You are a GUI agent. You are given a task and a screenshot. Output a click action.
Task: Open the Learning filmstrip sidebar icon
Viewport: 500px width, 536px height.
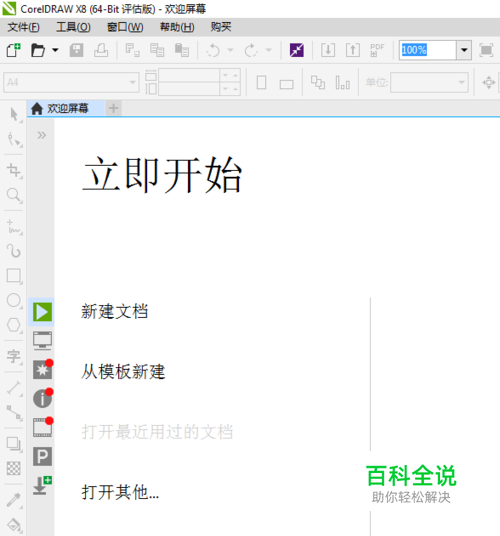[x=42, y=427]
